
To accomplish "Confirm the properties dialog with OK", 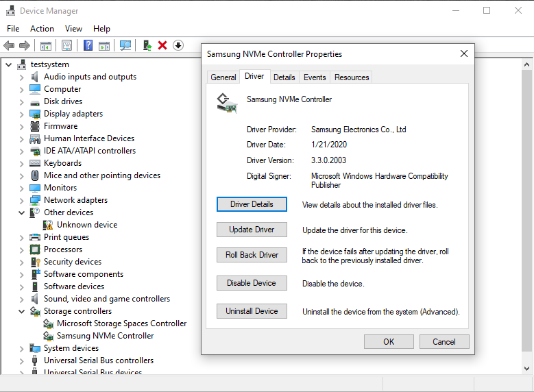I will tap(389, 341).
